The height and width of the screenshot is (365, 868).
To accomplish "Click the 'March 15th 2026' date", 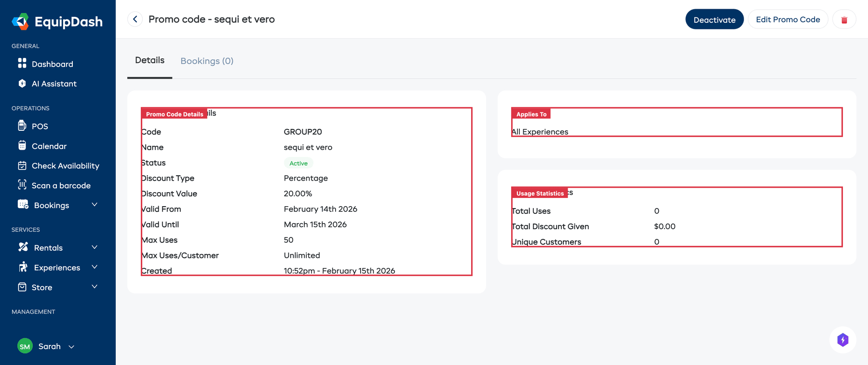I will (x=315, y=225).
